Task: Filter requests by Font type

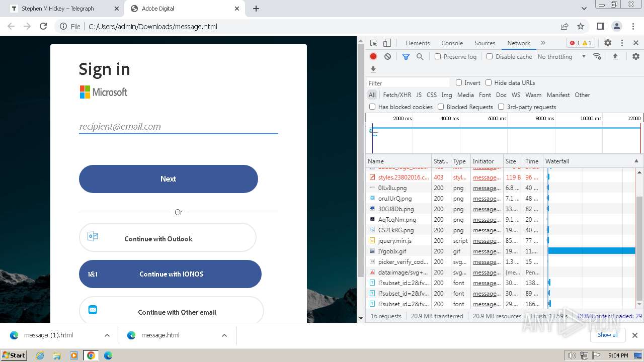Action: click(485, 95)
